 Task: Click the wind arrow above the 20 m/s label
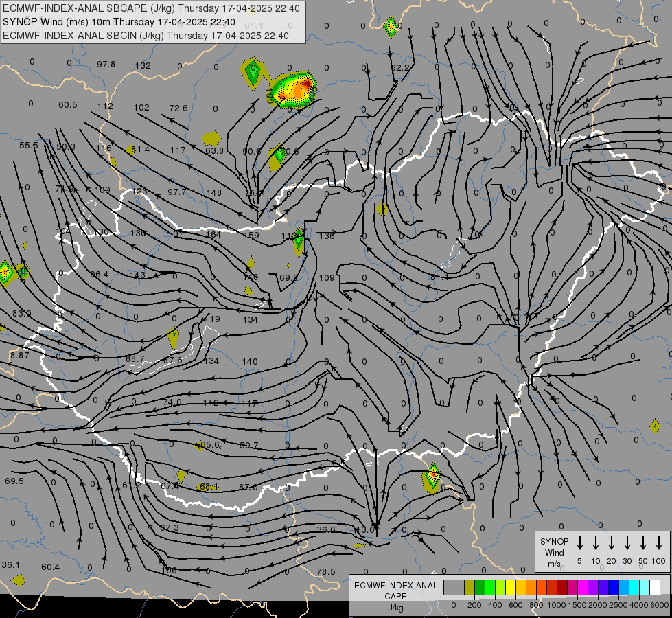(x=612, y=543)
